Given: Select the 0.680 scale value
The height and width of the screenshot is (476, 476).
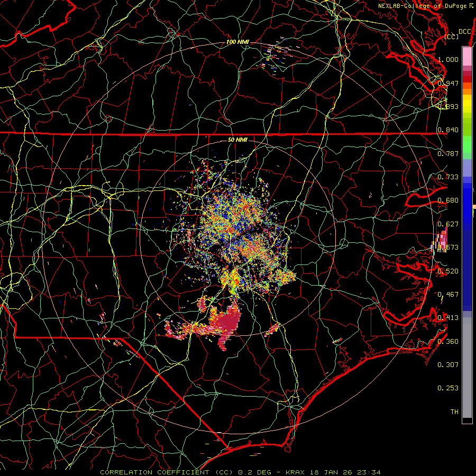Looking at the screenshot, I should click(x=448, y=200).
